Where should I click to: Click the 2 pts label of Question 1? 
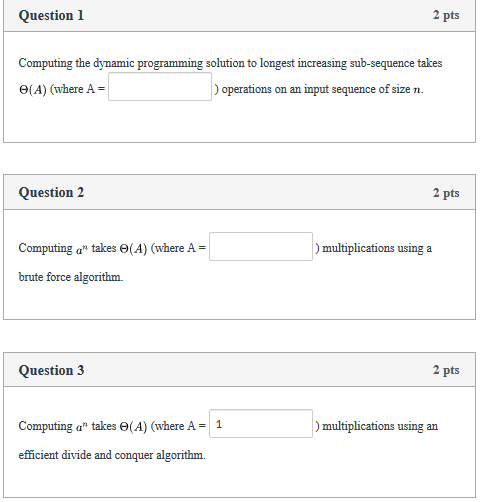click(446, 15)
